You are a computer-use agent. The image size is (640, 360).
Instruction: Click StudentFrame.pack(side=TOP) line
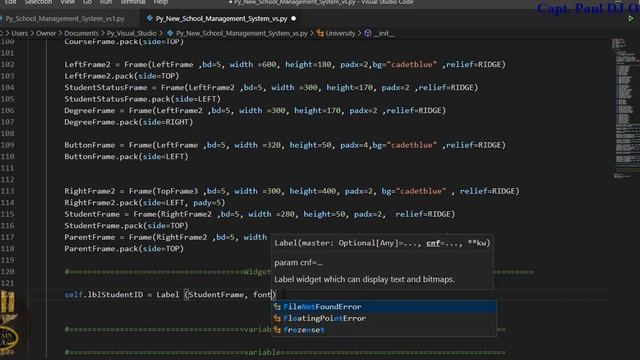[126, 226]
